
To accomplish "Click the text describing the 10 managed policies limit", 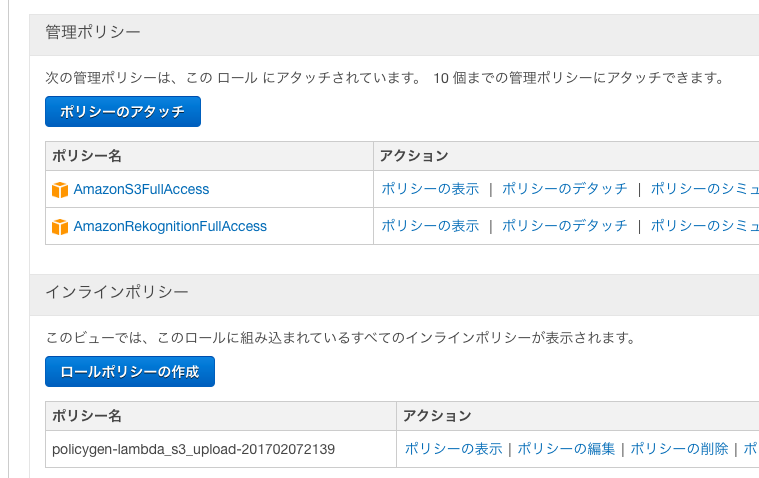I will 580,77.
